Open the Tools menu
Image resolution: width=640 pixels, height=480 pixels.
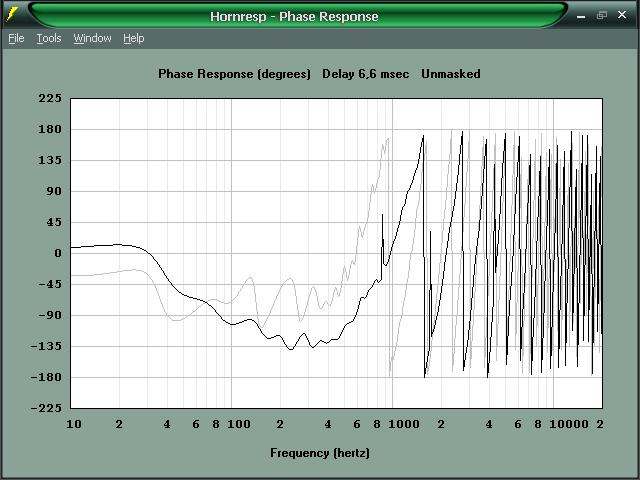(49, 38)
